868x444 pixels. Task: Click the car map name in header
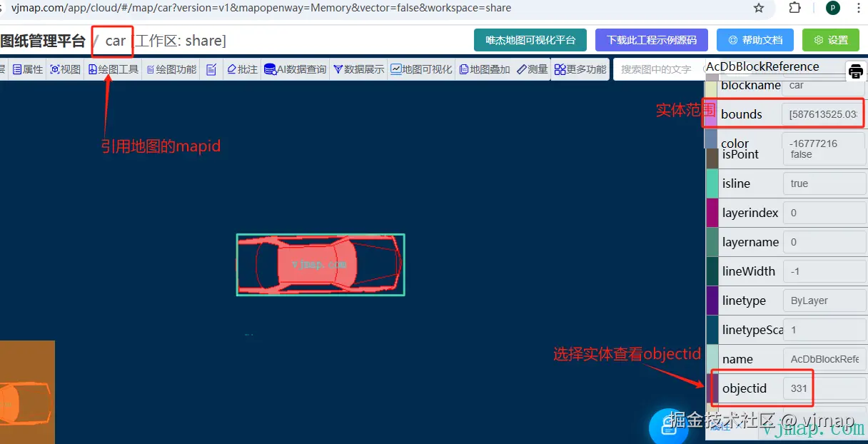115,41
